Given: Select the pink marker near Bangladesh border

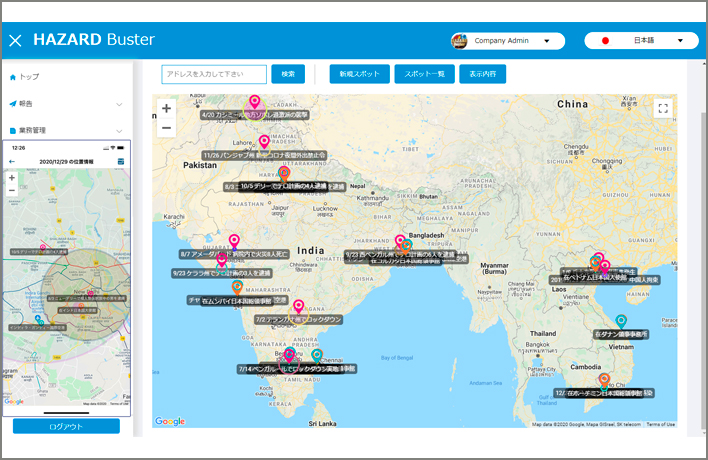Looking at the screenshot, I should point(400,242).
